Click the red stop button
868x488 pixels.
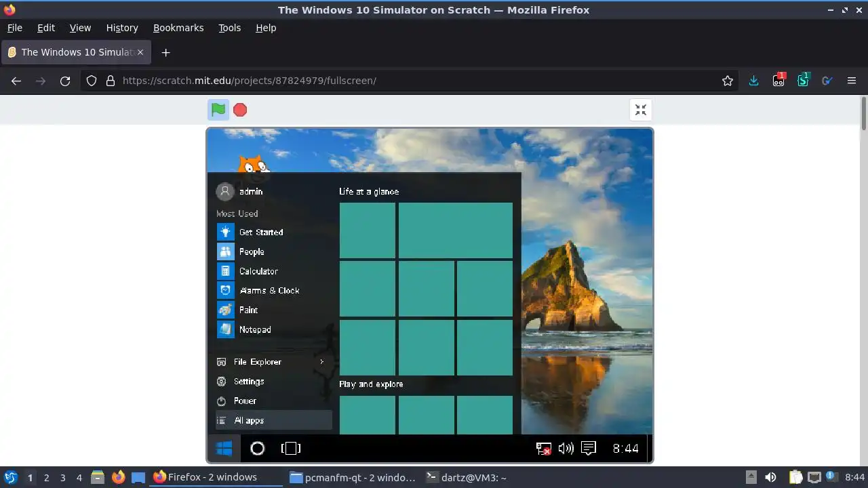(x=240, y=110)
